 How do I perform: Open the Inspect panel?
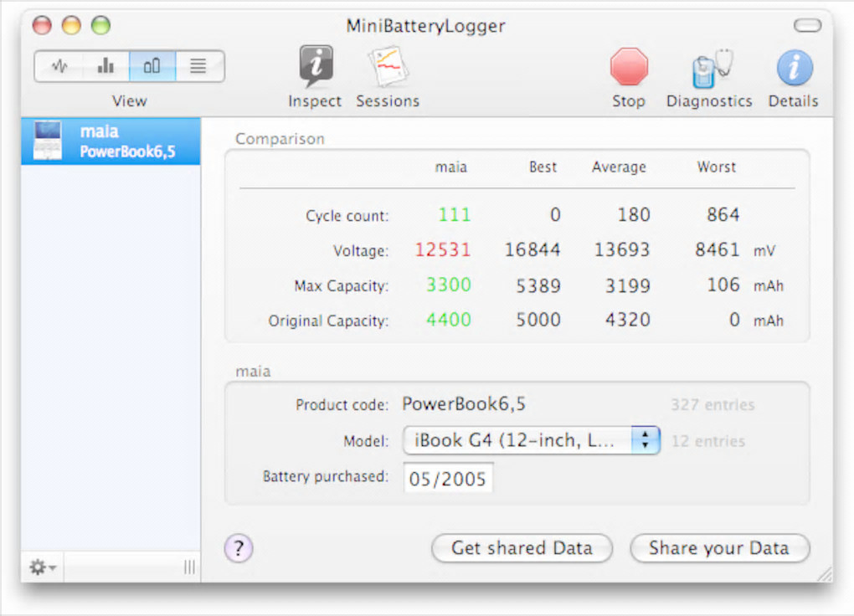pos(315,77)
